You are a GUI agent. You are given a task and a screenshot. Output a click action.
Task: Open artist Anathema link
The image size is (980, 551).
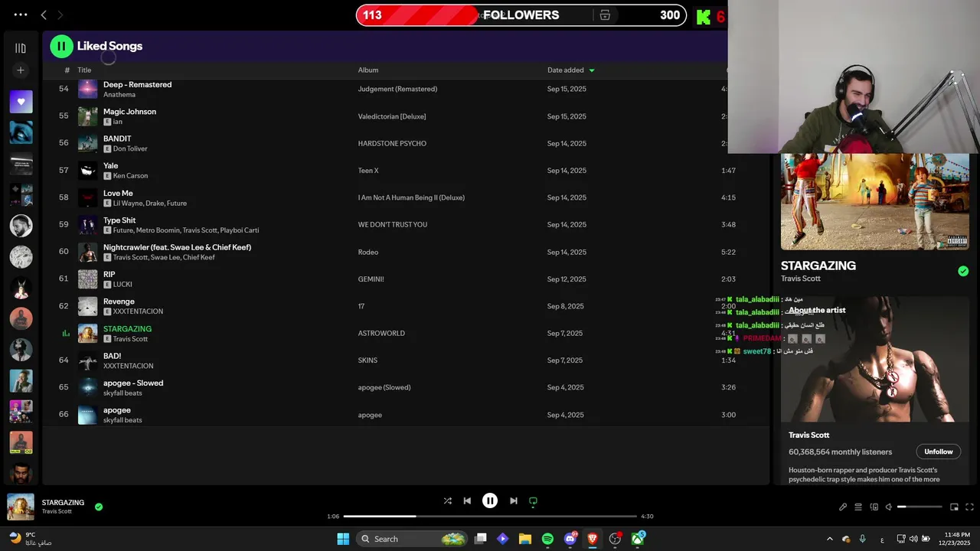(119, 95)
